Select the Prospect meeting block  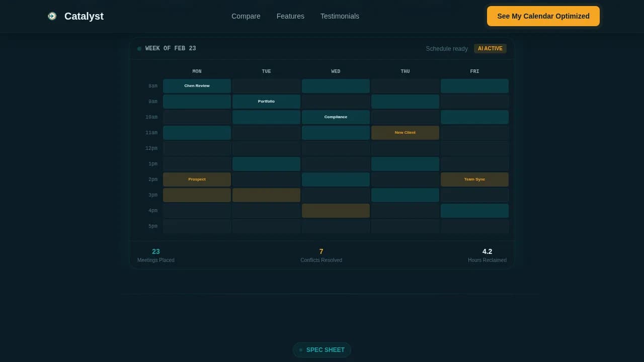click(197, 179)
